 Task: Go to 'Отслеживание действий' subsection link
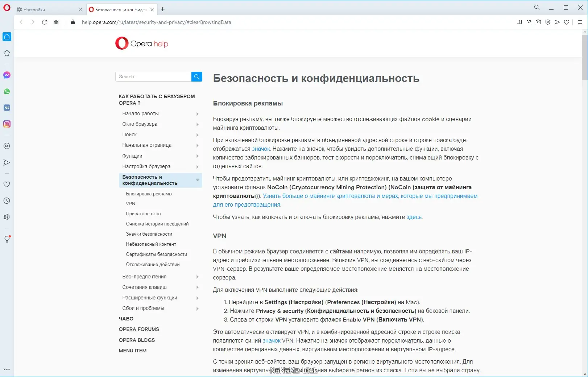153,265
